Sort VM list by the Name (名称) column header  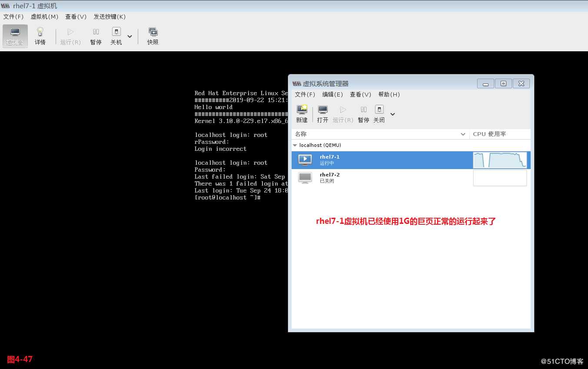click(380, 134)
